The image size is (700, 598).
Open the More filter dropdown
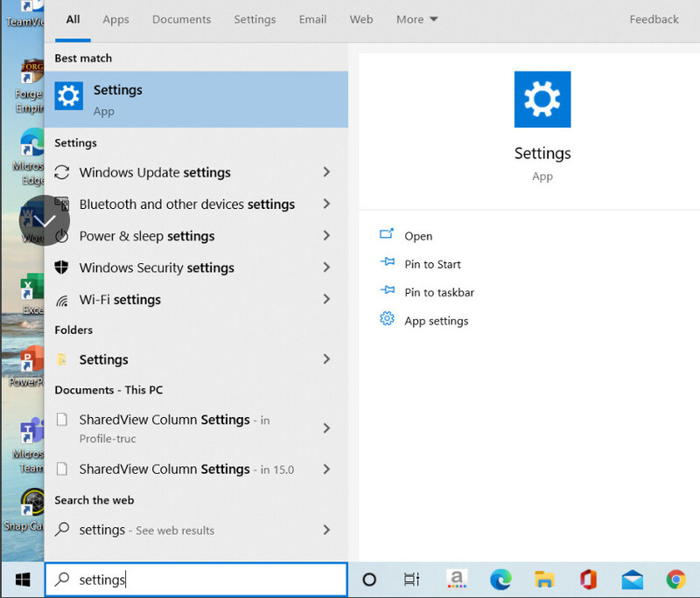417,19
